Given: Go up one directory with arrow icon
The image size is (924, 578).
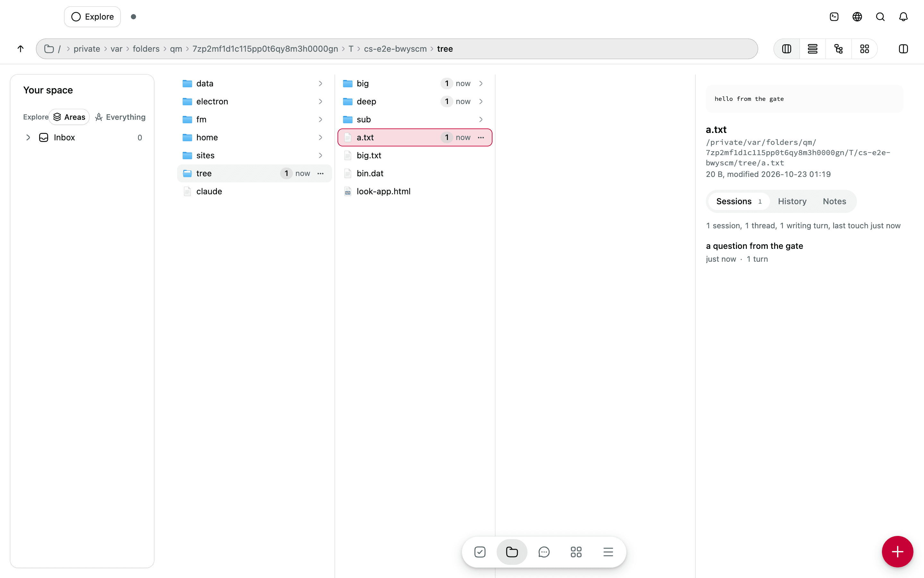Looking at the screenshot, I should [21, 48].
